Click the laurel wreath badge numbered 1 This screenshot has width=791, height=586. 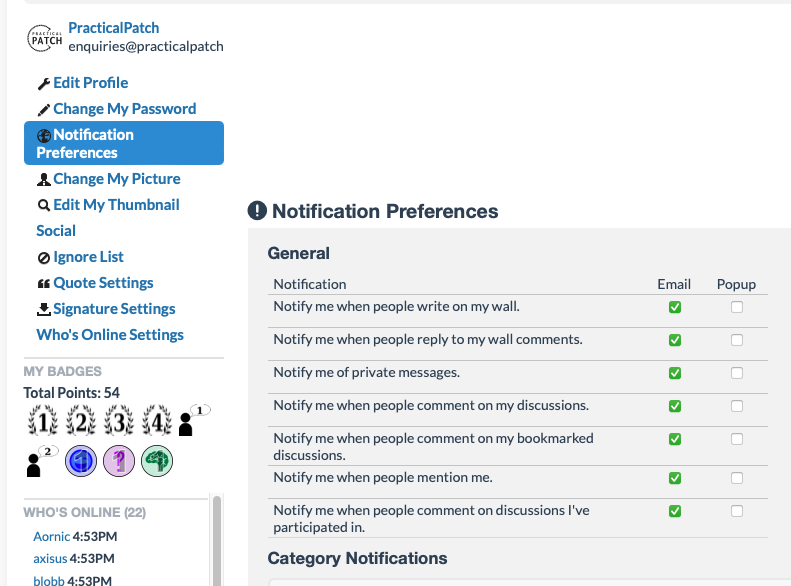tap(43, 421)
